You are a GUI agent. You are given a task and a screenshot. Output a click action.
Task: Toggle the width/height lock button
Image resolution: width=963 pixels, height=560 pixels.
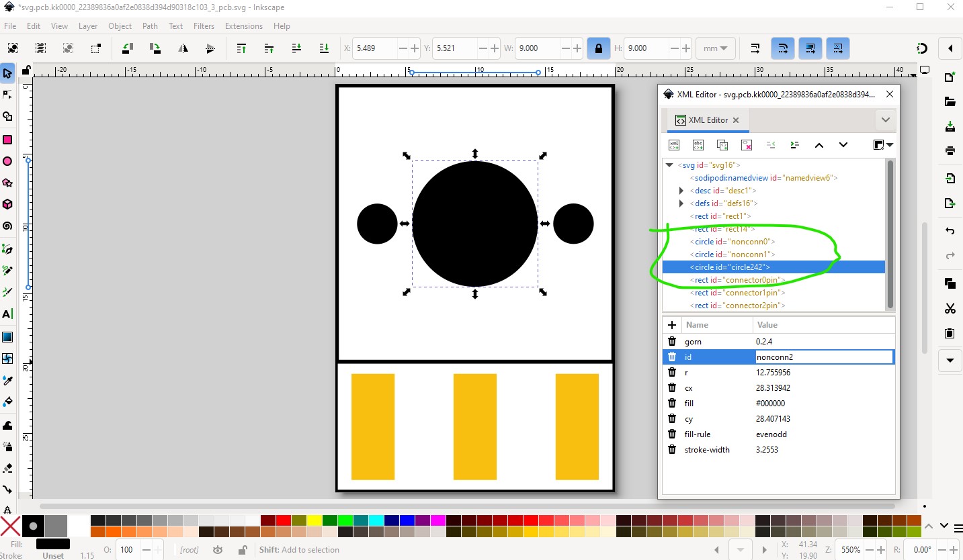(x=597, y=48)
